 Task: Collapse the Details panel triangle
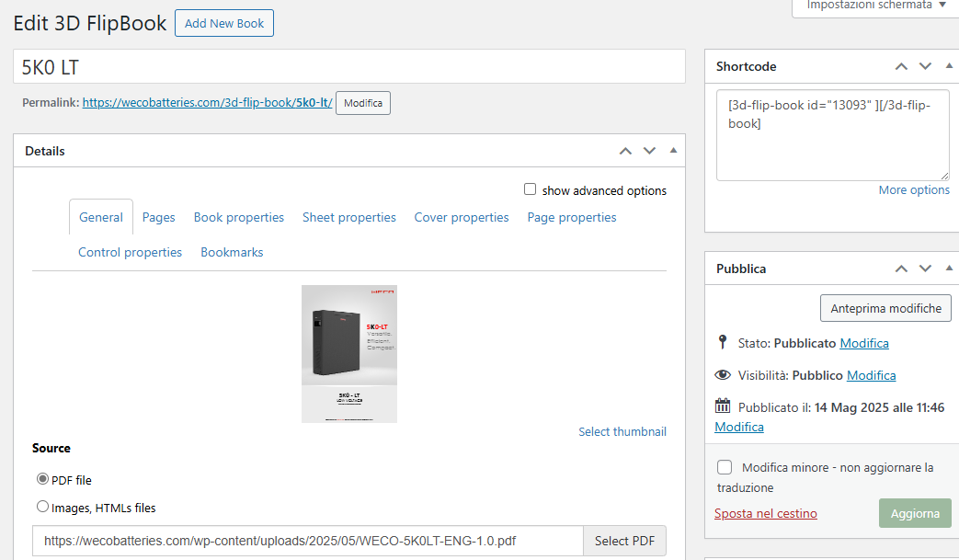(673, 151)
